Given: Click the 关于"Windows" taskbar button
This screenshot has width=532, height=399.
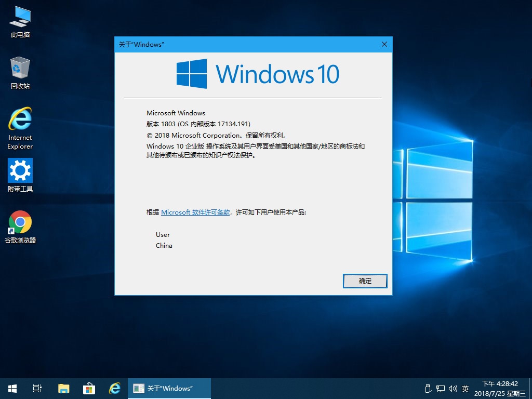Looking at the screenshot, I should (x=169, y=389).
